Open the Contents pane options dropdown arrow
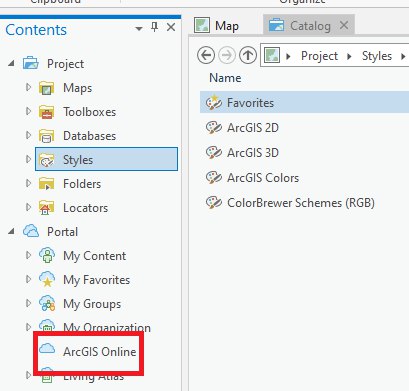The image size is (409, 391). coord(139,29)
